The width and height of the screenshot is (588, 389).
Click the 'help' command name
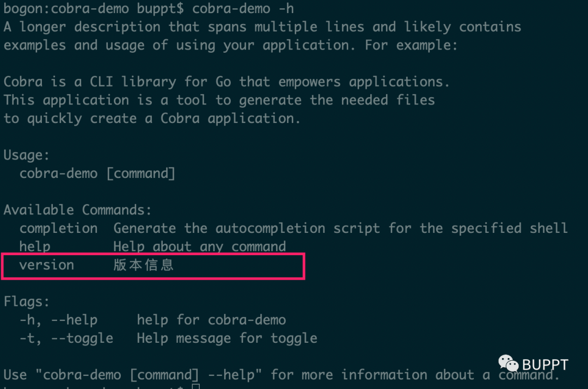[x=35, y=246]
